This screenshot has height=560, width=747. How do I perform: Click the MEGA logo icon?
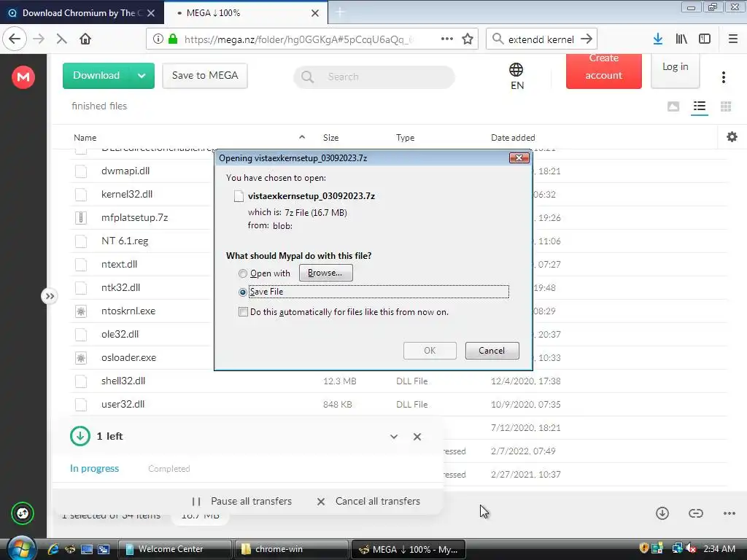23,77
